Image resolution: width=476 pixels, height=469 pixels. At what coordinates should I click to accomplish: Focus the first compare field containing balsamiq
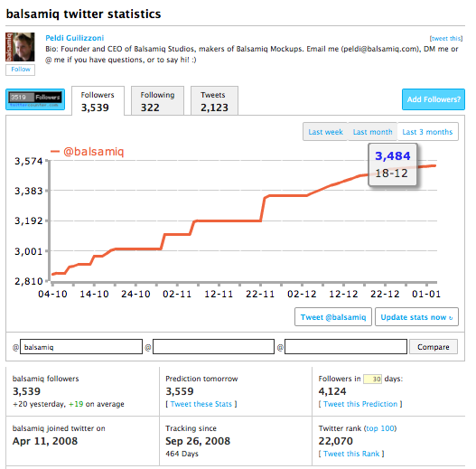click(81, 347)
